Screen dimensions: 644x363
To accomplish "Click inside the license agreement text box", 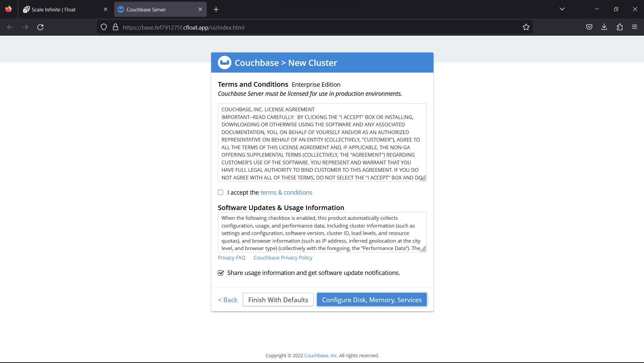I will (322, 143).
